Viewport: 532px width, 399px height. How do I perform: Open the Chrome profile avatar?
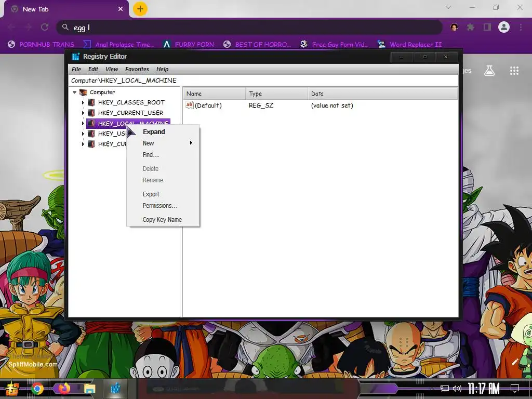coord(504,27)
